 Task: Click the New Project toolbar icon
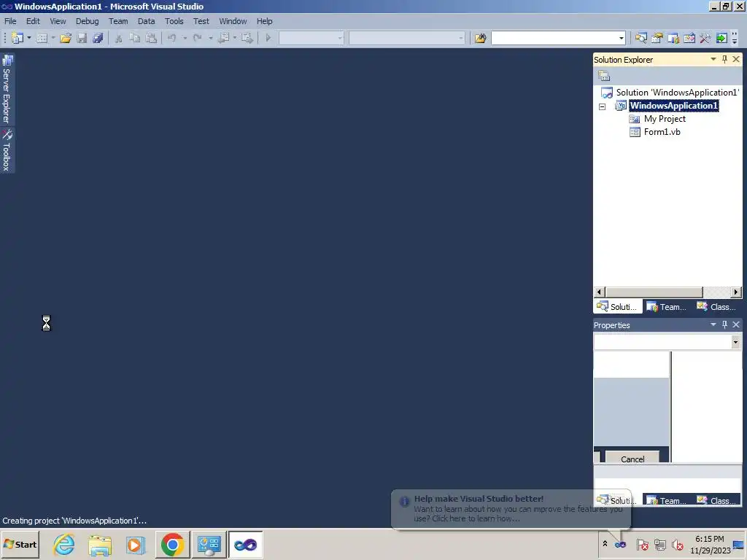pos(18,38)
